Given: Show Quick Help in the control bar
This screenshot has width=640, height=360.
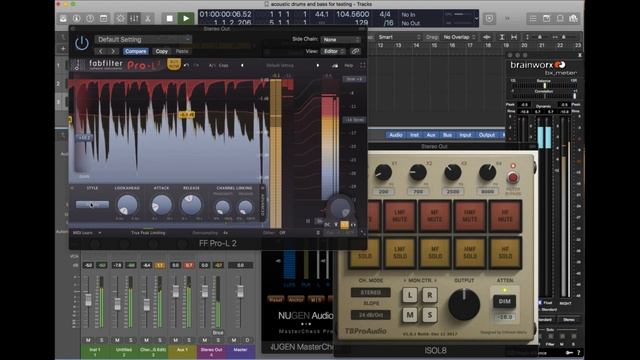Looking at the screenshot, I should point(90,18).
